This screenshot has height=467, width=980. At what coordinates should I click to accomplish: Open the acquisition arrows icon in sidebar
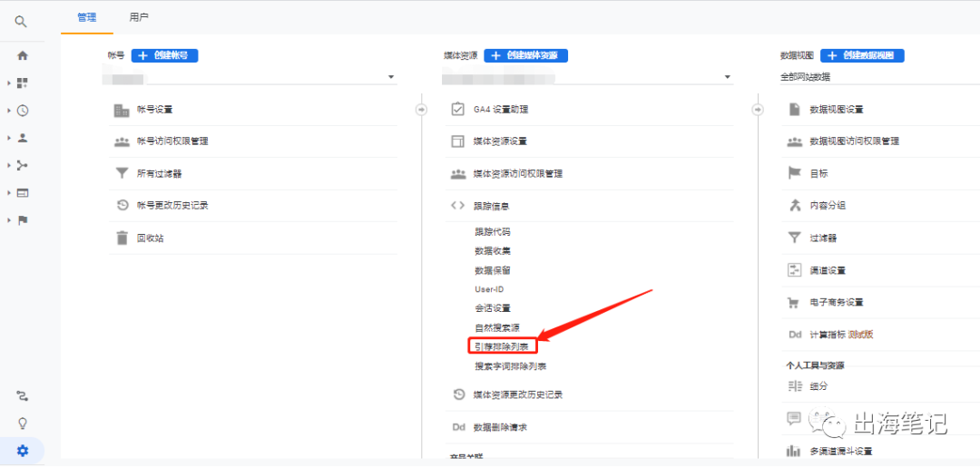(x=23, y=165)
